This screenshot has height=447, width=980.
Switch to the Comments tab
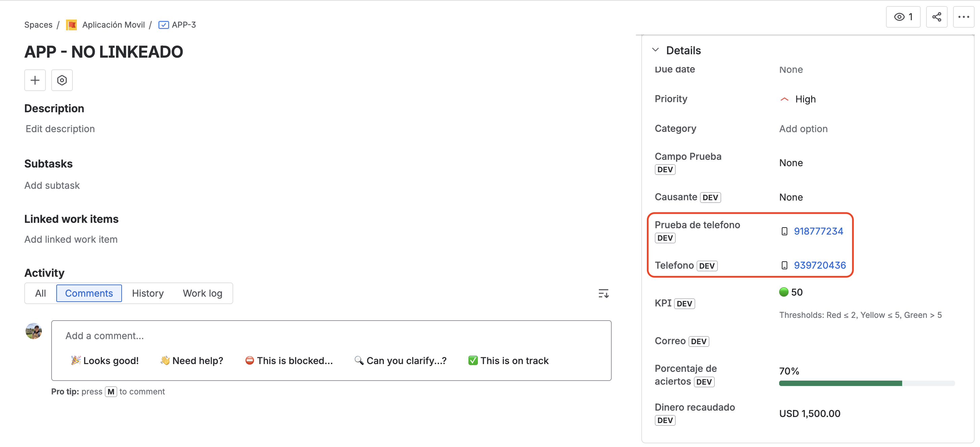tap(89, 293)
